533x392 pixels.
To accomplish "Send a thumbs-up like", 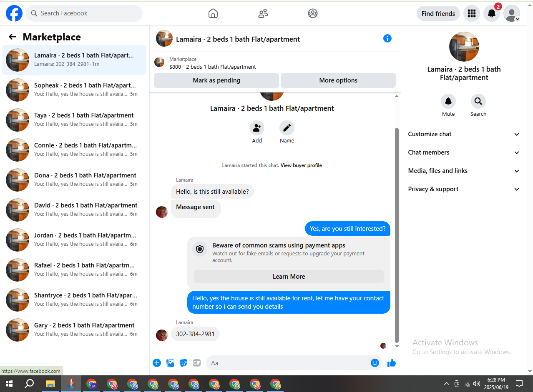I will tap(391, 363).
